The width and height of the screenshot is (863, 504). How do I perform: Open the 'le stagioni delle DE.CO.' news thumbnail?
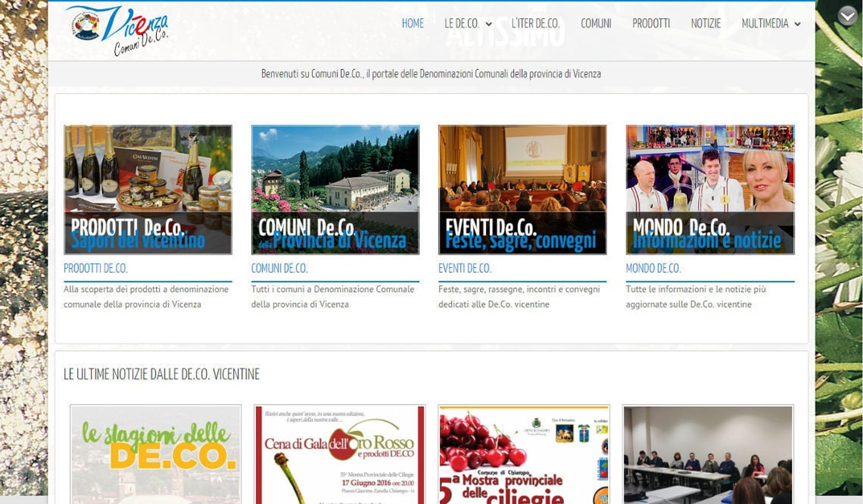click(156, 454)
